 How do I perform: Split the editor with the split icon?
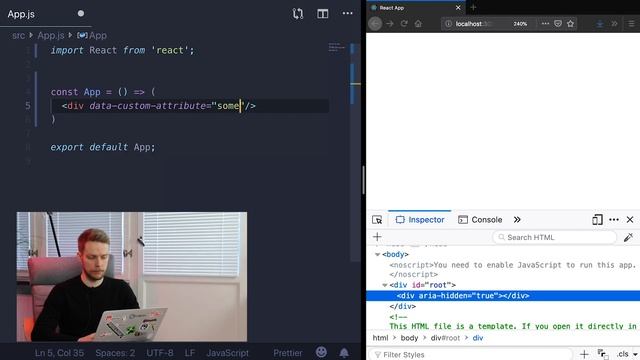coord(322,14)
